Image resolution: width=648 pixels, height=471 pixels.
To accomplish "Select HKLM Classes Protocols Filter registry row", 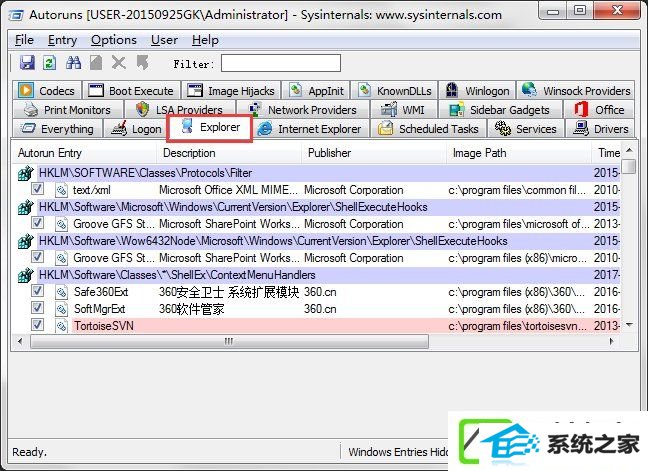I will point(318,173).
